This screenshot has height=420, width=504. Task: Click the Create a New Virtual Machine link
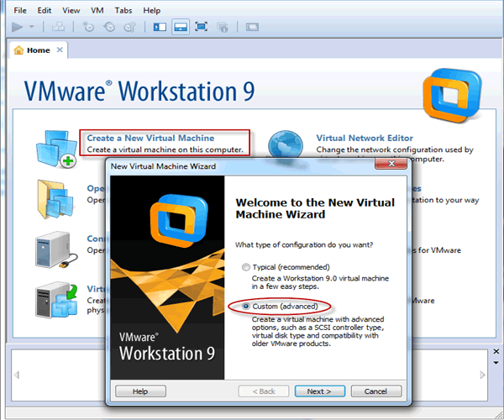point(150,138)
